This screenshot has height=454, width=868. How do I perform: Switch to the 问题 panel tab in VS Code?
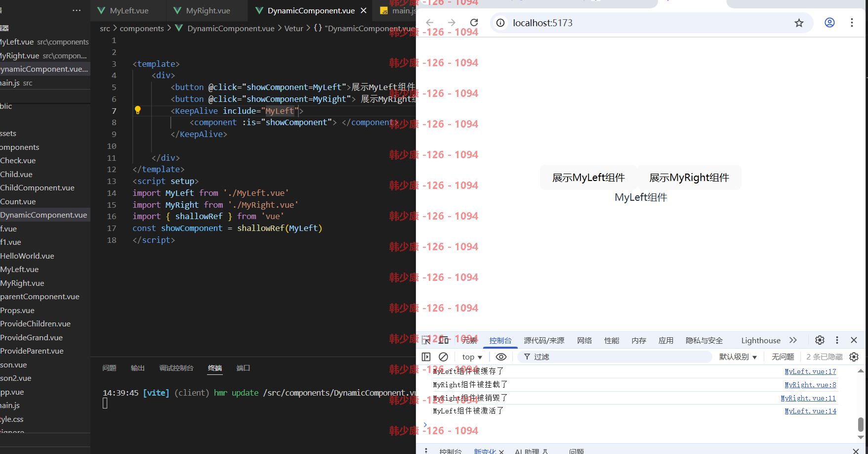(109, 368)
